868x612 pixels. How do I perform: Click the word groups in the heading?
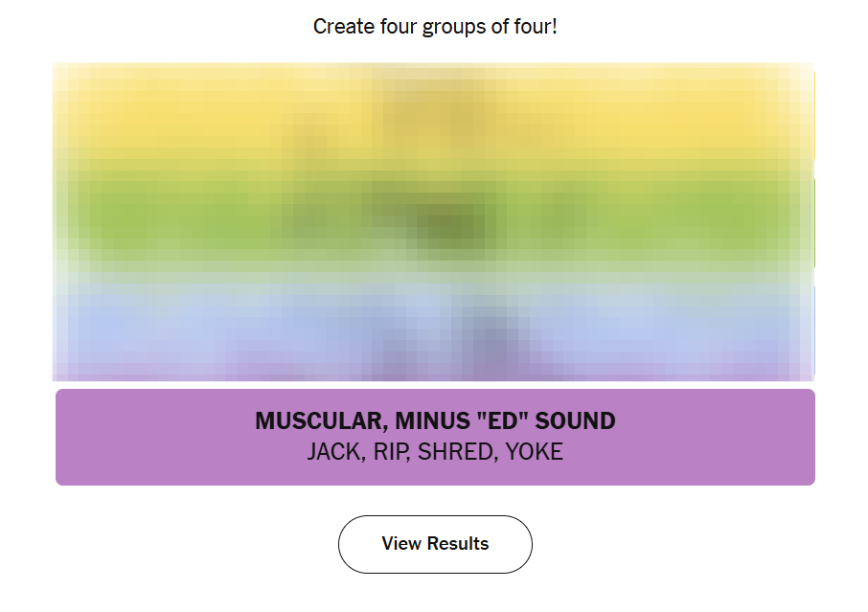coord(453,27)
